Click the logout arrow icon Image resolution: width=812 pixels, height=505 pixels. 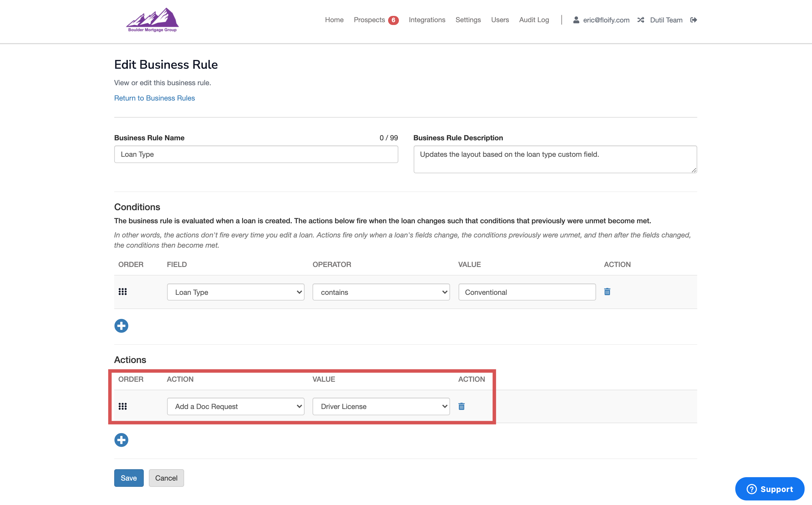[x=694, y=20]
